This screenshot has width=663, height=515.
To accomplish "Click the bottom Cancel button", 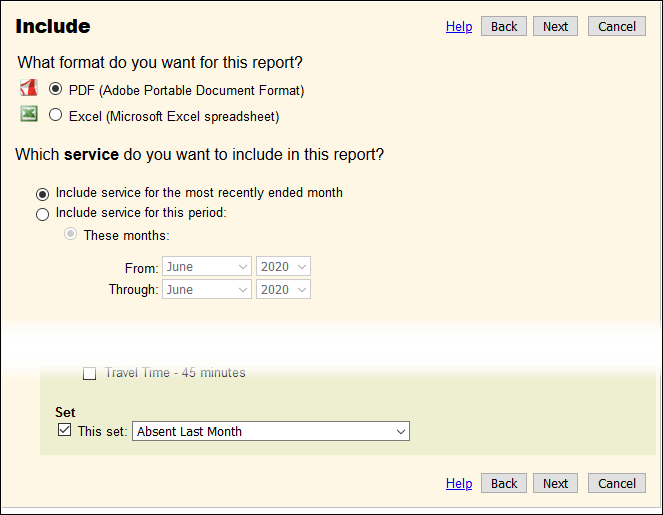I will point(616,483).
